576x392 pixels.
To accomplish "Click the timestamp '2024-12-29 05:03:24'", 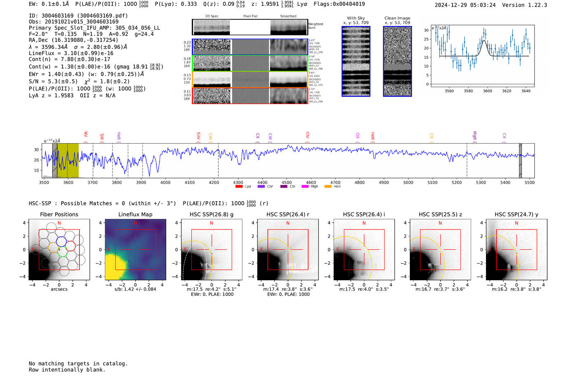I will pos(465,5).
